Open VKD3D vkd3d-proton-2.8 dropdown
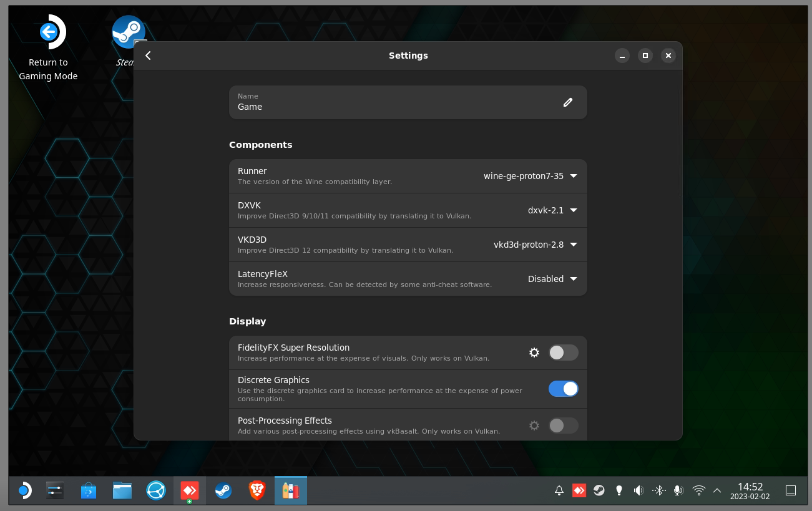This screenshot has height=511, width=812. click(536, 245)
